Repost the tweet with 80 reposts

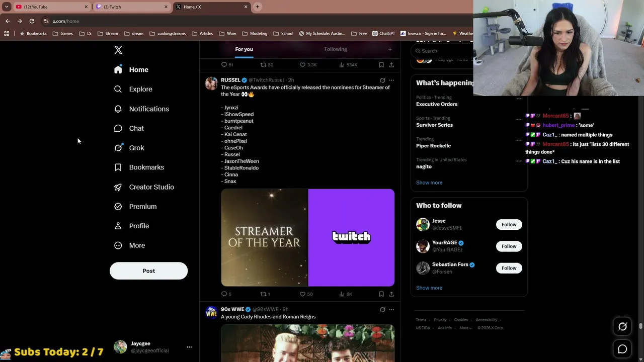263,65
